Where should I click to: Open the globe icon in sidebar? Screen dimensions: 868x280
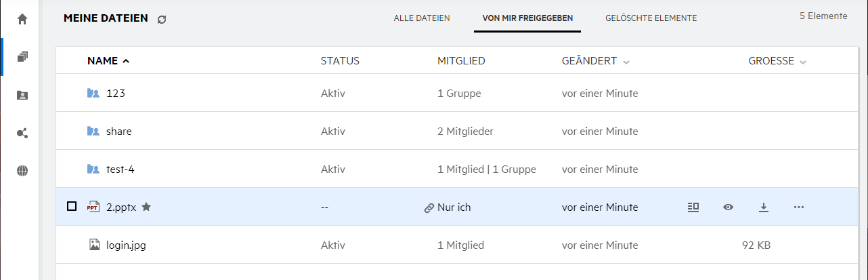click(x=22, y=171)
